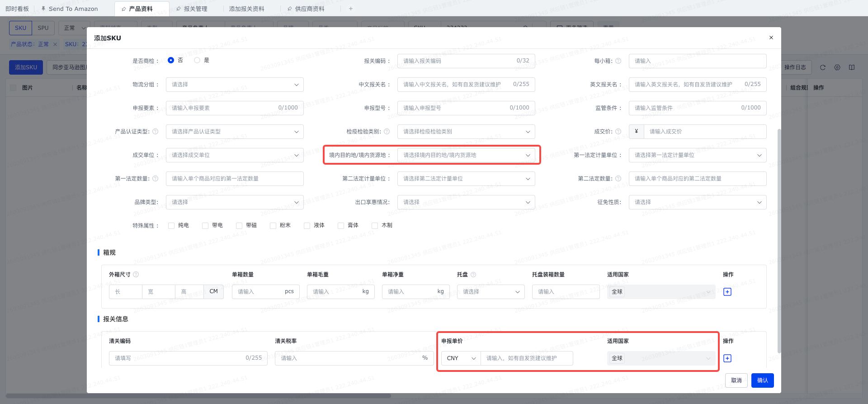Open the 托盘 dropdown in 箱规
Image resolution: width=868 pixels, height=404 pixels.
tap(491, 292)
